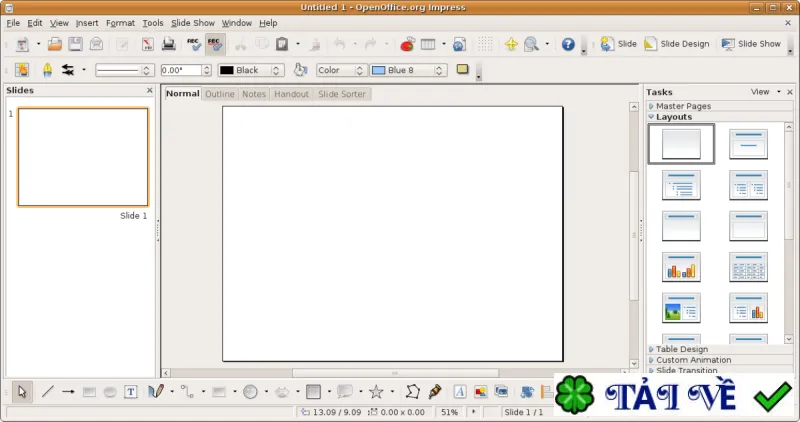Click the Print document icon
Viewport: 800px width, 422px height.
(x=168, y=44)
